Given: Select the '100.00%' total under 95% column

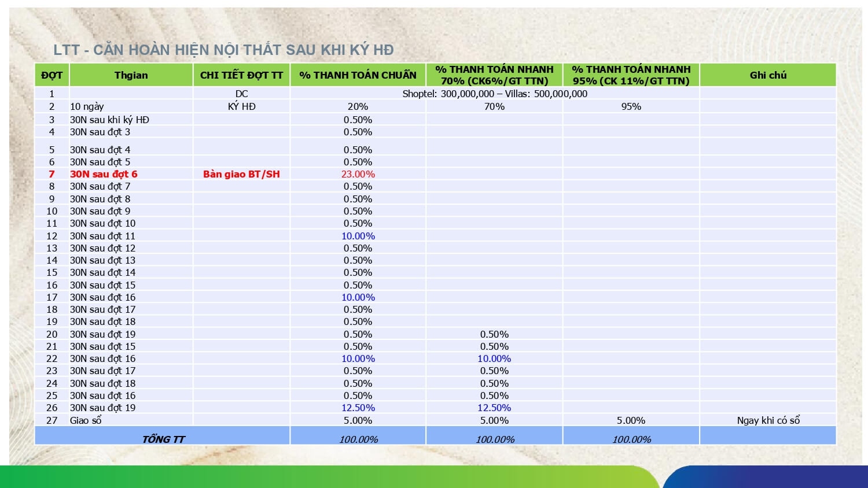Looking at the screenshot, I should (x=631, y=439).
